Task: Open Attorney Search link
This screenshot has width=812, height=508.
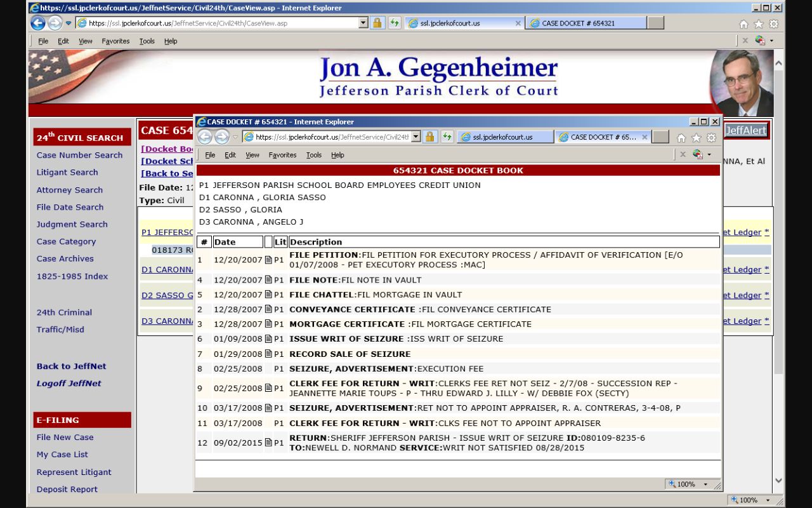Action: tap(69, 190)
